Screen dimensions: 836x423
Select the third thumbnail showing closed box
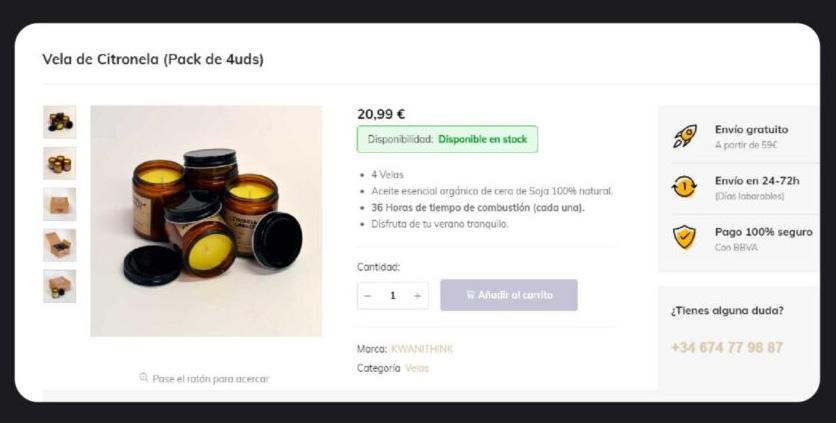(x=59, y=204)
